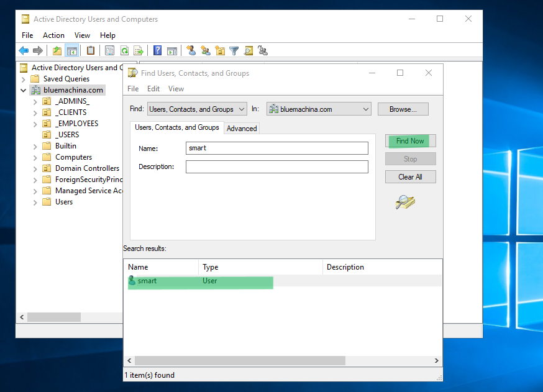Click Create new group icon in toolbar
Viewport: 543px width, 392px height.
click(206, 50)
